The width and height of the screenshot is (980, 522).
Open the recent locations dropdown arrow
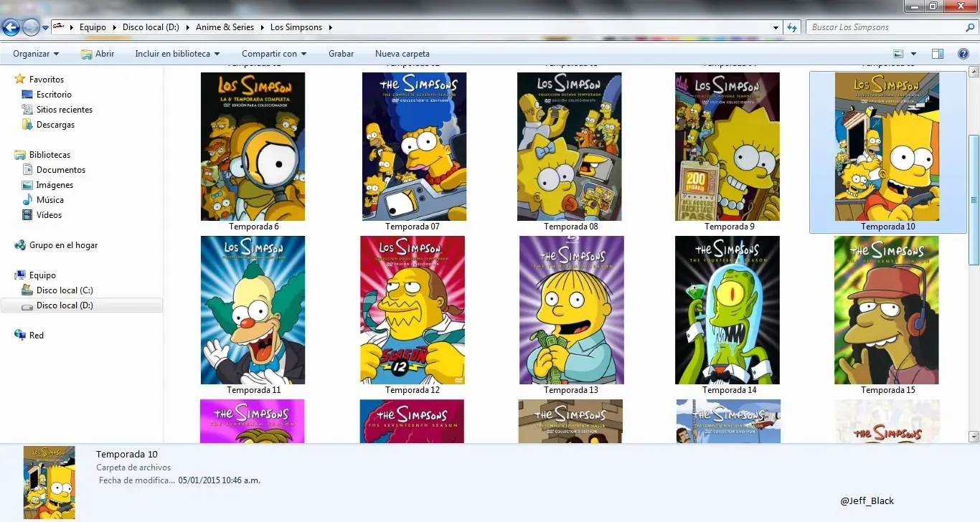tap(46, 28)
